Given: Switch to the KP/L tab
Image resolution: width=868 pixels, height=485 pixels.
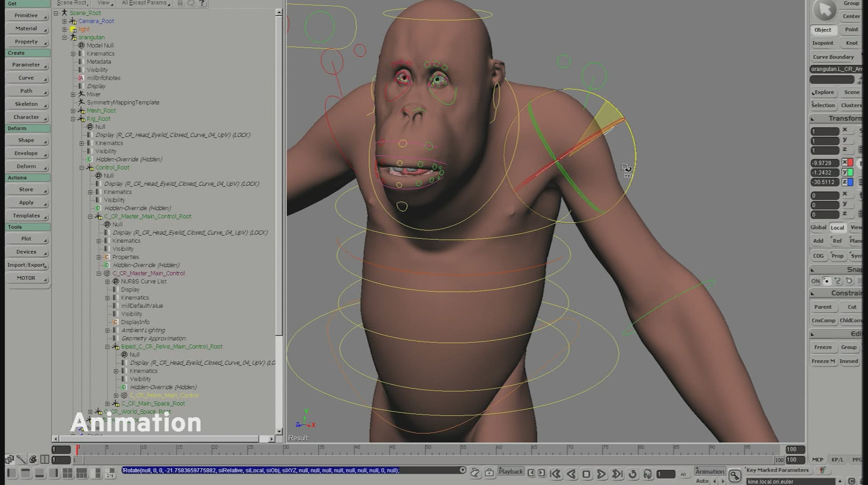Looking at the screenshot, I should pyautogui.click(x=837, y=460).
